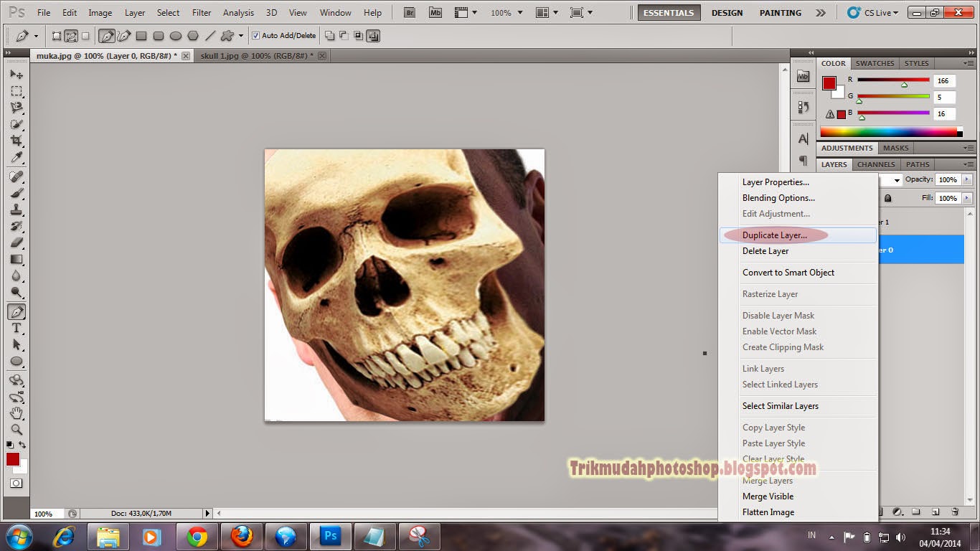Screen dimensions: 980x551
Task: Expand more workspaces chevron
Action: (821, 12)
